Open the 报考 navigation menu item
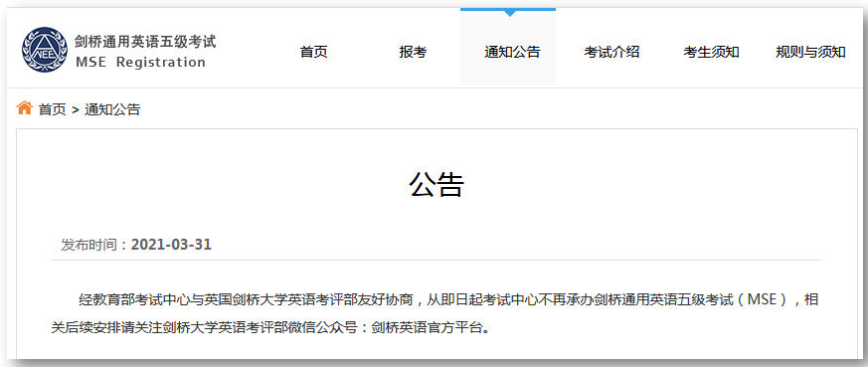This screenshot has height=367, width=868. click(x=413, y=52)
